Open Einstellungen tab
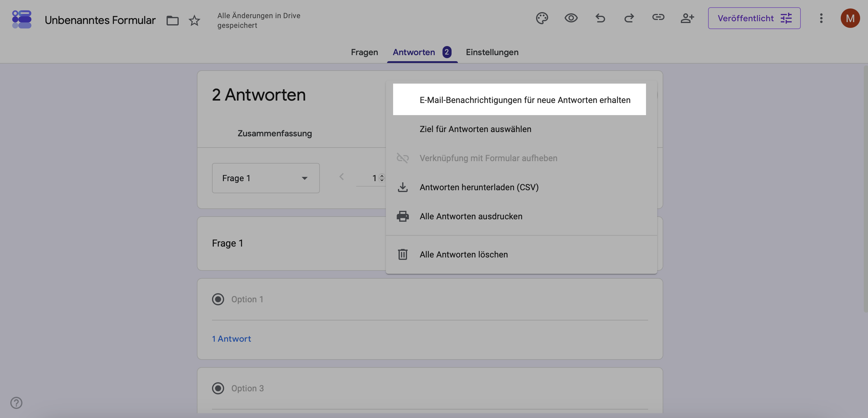Screen dimensions: 868x418 [492, 52]
